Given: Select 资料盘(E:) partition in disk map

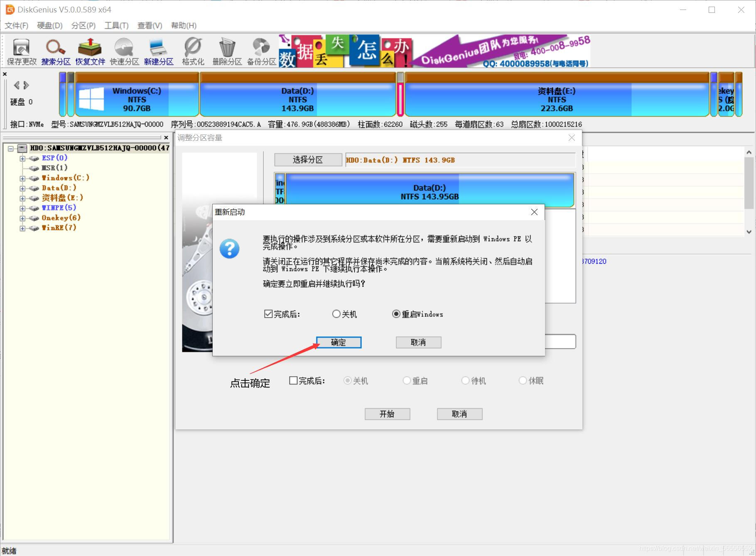Looking at the screenshot, I should (557, 95).
